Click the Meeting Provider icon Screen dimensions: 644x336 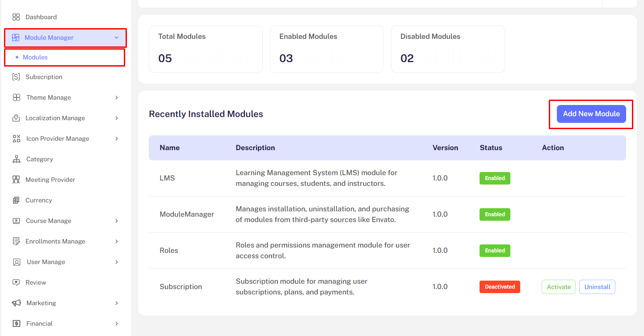16,179
